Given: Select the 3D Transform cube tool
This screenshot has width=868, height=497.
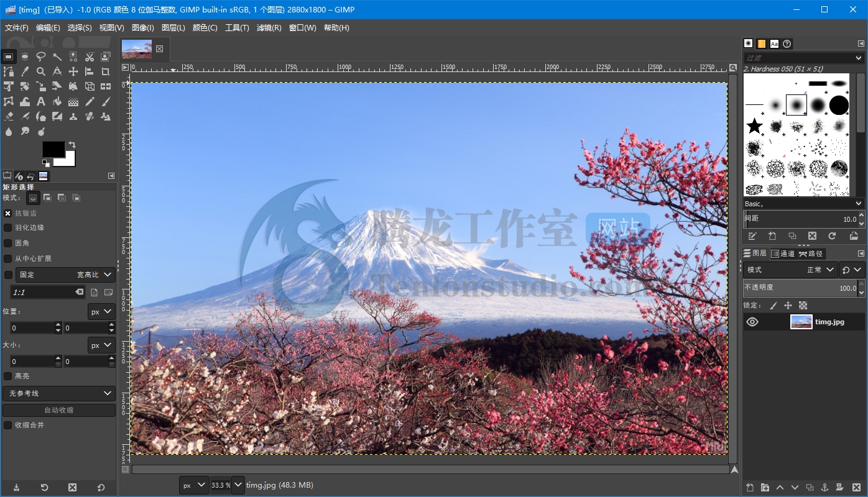Looking at the screenshot, I should [90, 86].
